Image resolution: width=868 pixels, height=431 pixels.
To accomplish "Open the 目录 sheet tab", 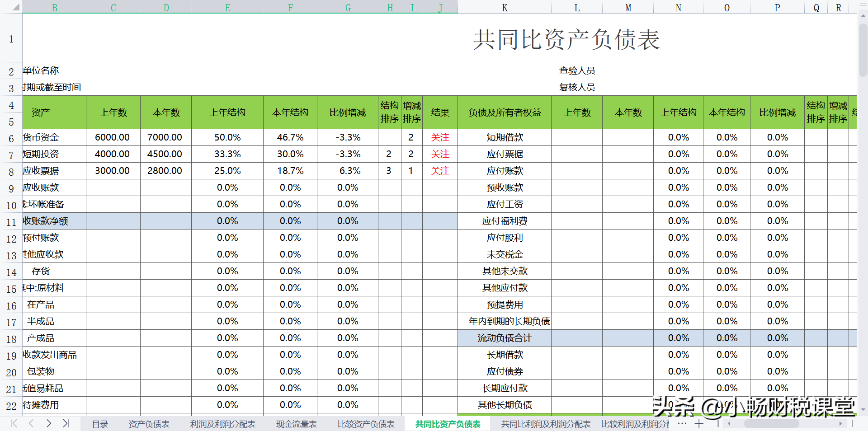I will [100, 424].
